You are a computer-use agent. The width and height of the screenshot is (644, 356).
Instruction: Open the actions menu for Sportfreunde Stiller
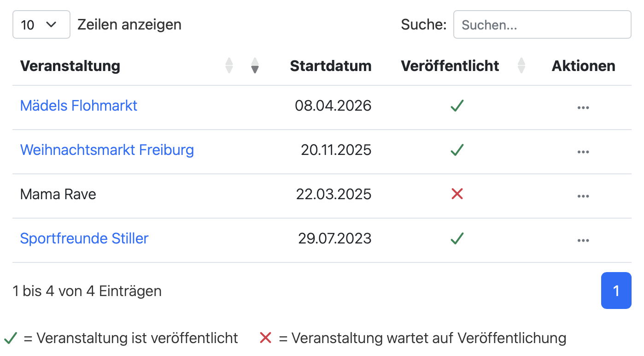pos(583,240)
